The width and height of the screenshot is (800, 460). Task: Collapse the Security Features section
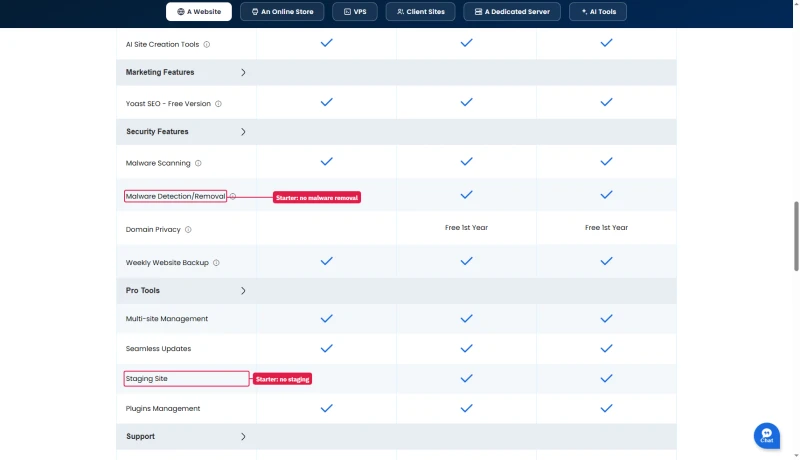(243, 132)
